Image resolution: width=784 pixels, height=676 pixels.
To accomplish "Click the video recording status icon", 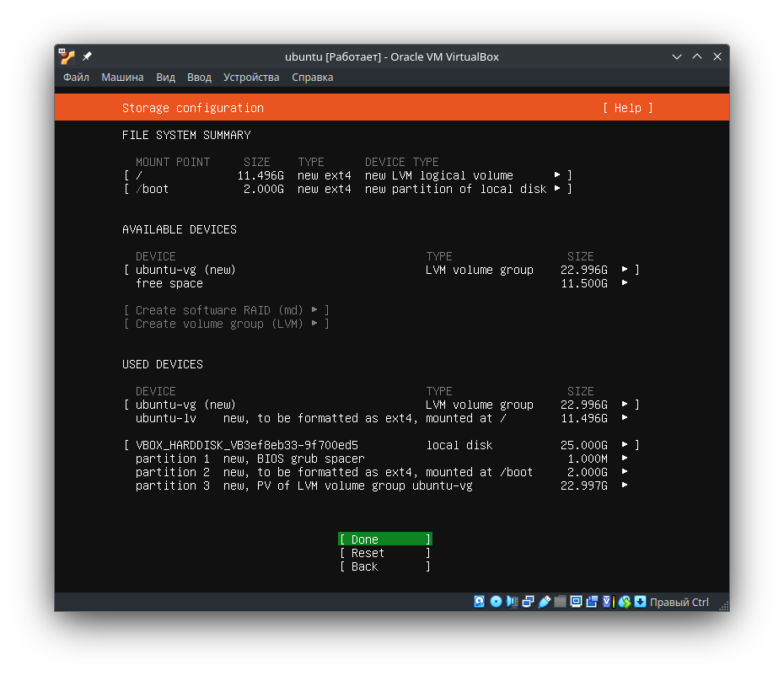I will point(593,601).
